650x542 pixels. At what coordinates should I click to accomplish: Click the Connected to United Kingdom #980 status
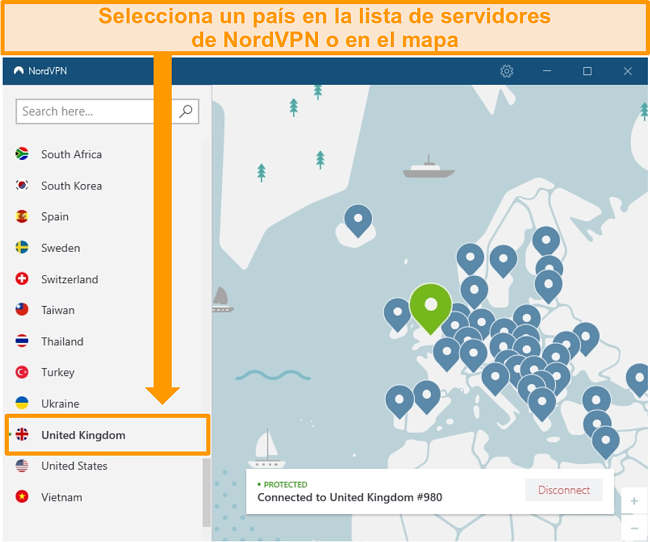click(x=350, y=497)
